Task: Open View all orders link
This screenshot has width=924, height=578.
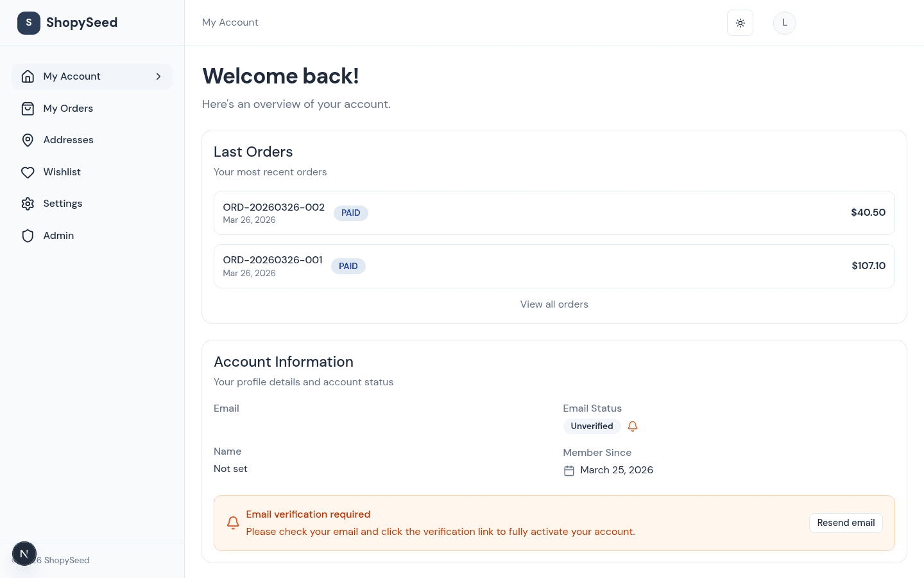Action: 554,304
